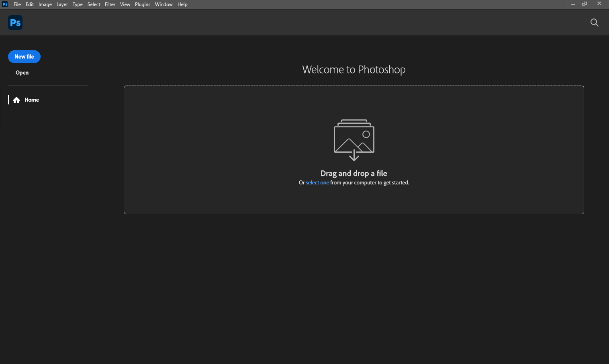This screenshot has width=609, height=364.
Task: Expand the Filter menu
Action: [x=110, y=4]
